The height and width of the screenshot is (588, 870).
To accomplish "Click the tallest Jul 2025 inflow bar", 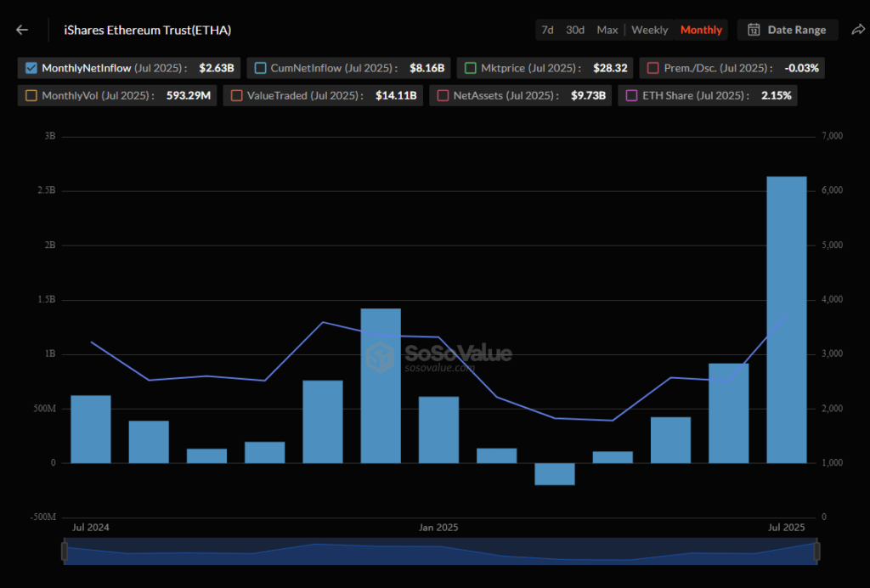I will pyautogui.click(x=786, y=319).
